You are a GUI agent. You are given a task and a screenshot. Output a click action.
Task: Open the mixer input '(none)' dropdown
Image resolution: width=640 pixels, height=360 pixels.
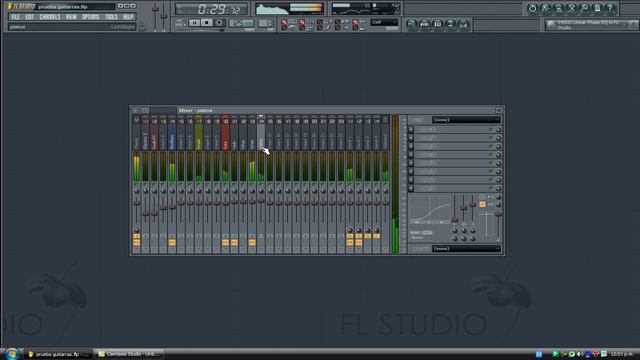(x=467, y=120)
